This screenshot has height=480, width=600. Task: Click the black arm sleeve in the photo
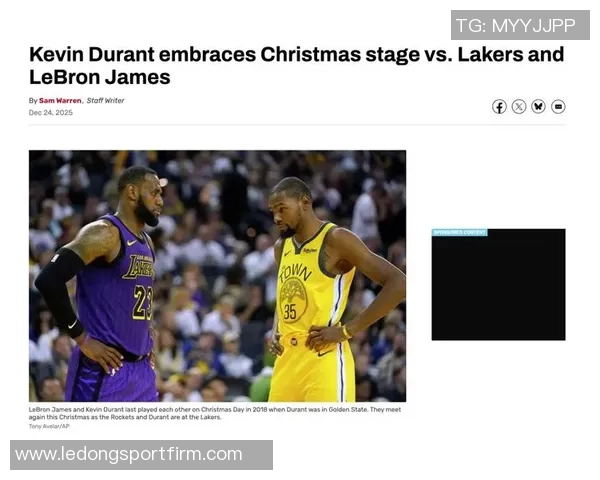point(59,291)
